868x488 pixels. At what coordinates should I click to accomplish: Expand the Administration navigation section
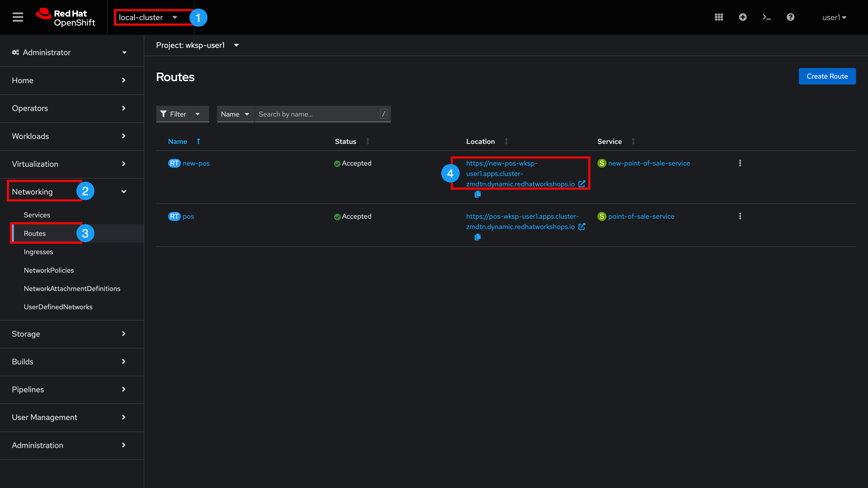[72, 445]
